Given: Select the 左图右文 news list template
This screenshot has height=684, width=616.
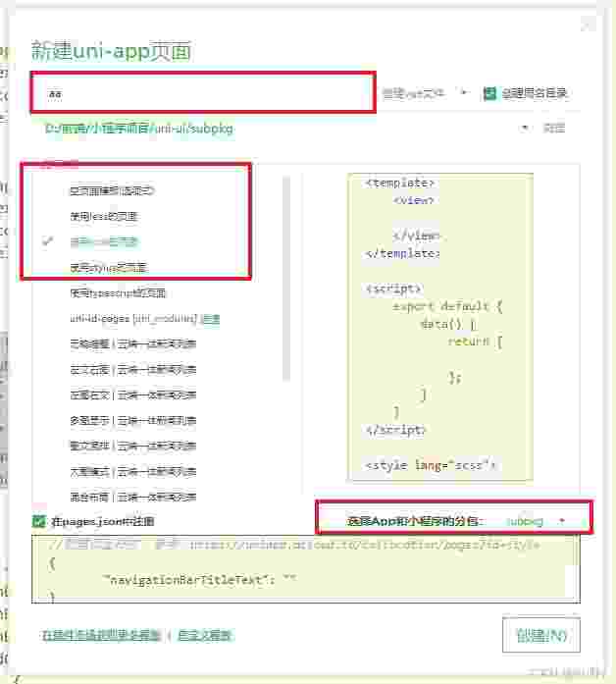Looking at the screenshot, I should [x=133, y=395].
